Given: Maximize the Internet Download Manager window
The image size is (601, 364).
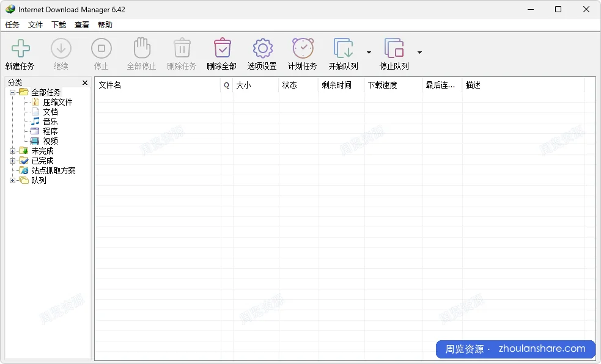Looking at the screenshot, I should [x=558, y=9].
